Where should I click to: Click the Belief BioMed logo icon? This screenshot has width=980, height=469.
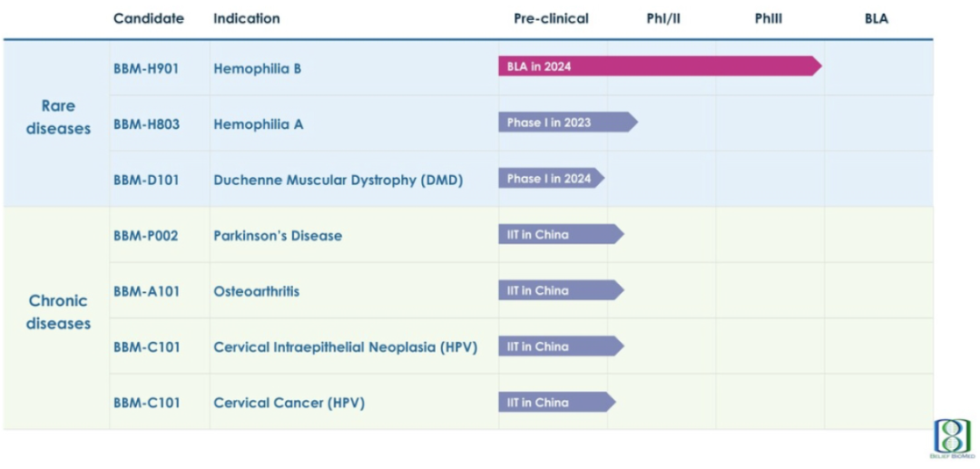pos(951,436)
